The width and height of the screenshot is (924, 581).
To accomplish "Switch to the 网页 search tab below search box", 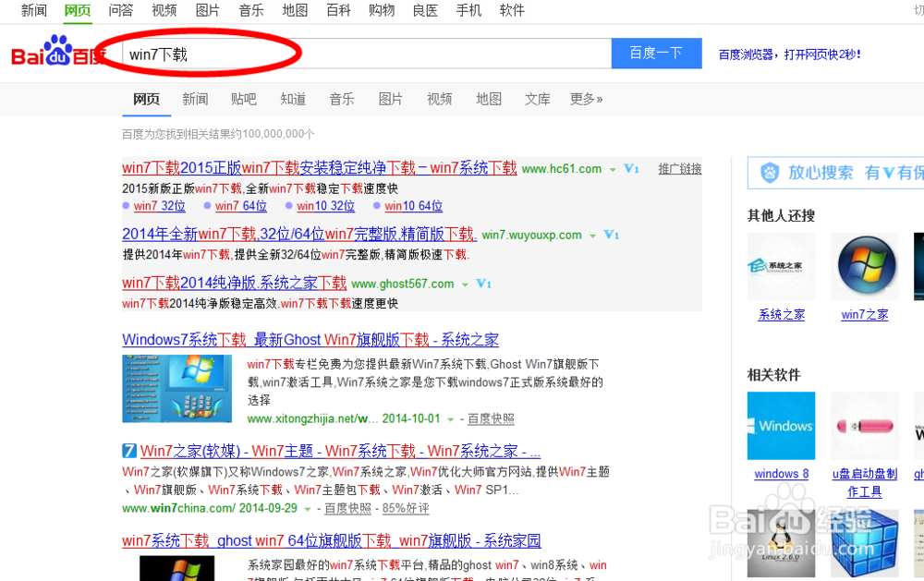I will 146,99.
